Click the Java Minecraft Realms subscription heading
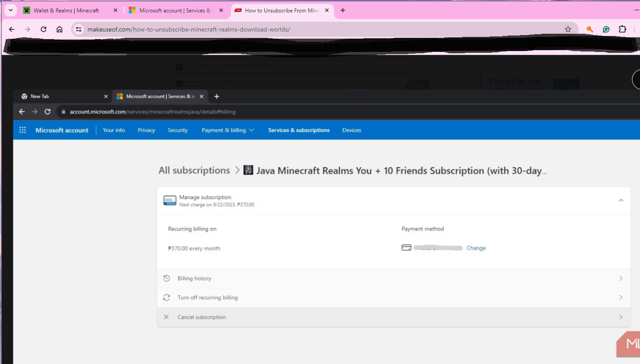640x364 pixels. tap(401, 171)
